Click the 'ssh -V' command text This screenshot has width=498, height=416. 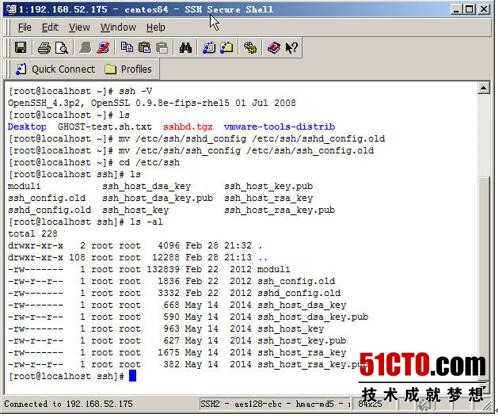click(135, 91)
